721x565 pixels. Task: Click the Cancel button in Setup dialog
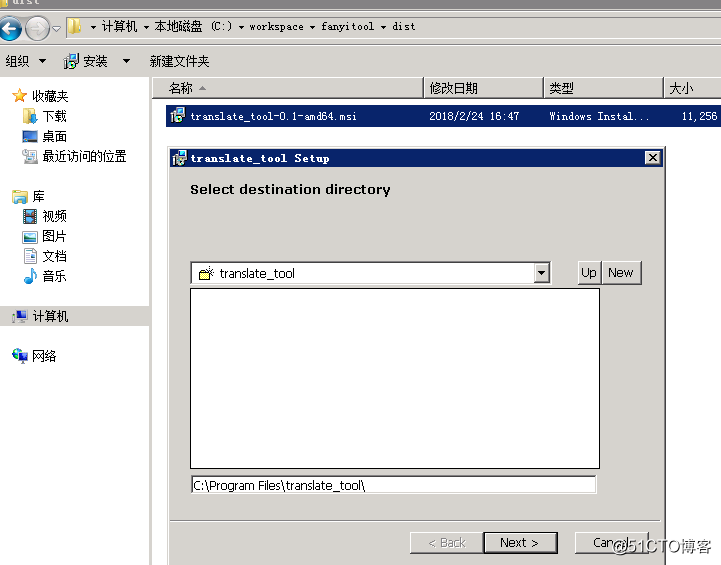(612, 543)
